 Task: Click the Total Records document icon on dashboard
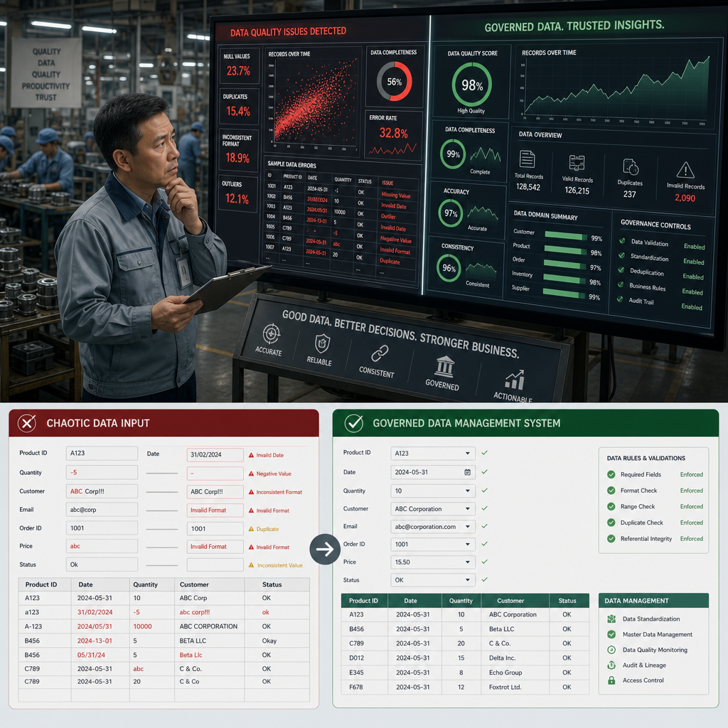(527, 159)
